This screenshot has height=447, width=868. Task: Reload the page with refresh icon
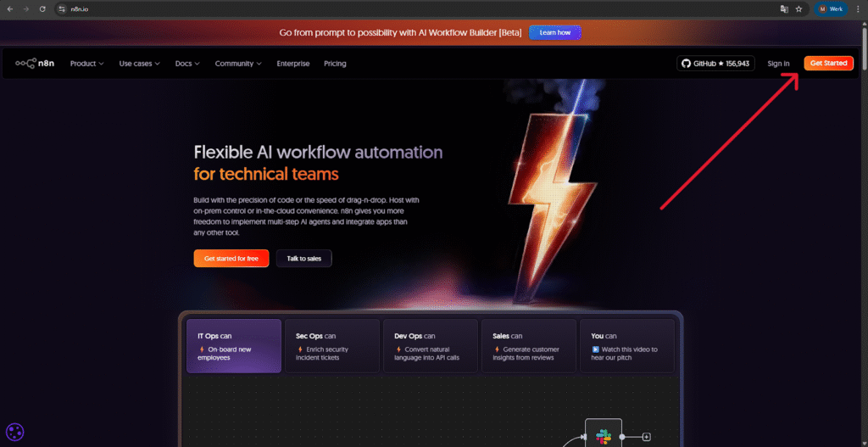[42, 8]
